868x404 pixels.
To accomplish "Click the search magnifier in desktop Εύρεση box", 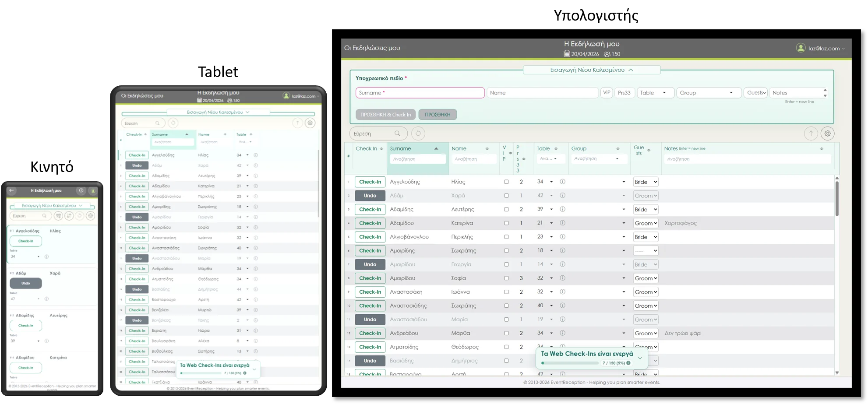I will pos(397,133).
